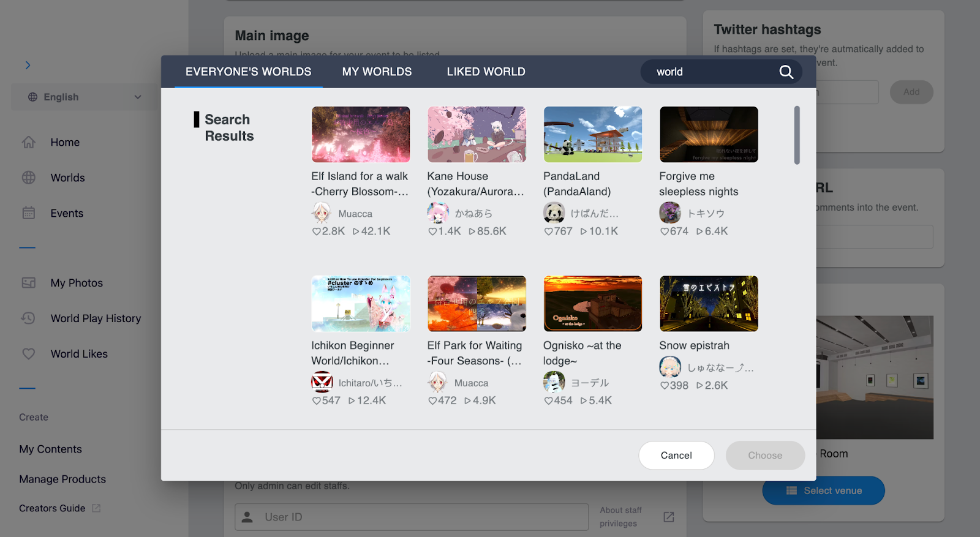Click the Home icon in sidebar
Image resolution: width=980 pixels, height=537 pixels.
click(x=29, y=142)
